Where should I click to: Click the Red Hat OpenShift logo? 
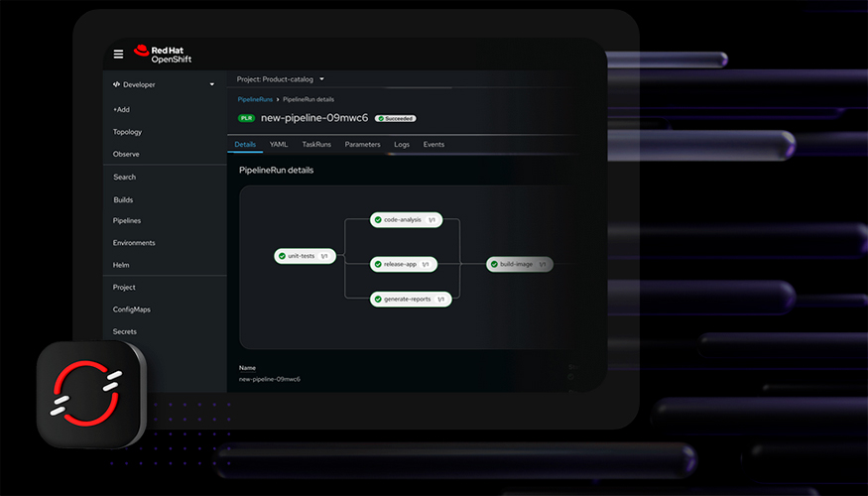[x=163, y=54]
